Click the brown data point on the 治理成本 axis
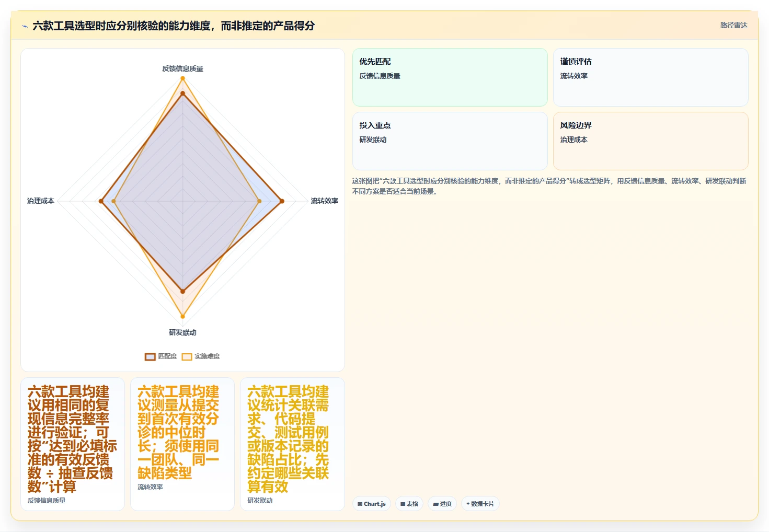 [101, 201]
